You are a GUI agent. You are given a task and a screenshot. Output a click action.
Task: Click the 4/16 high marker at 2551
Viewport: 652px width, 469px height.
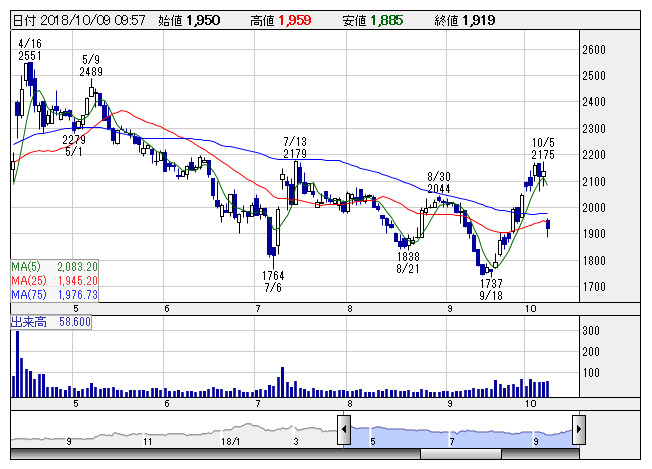[x=30, y=57]
